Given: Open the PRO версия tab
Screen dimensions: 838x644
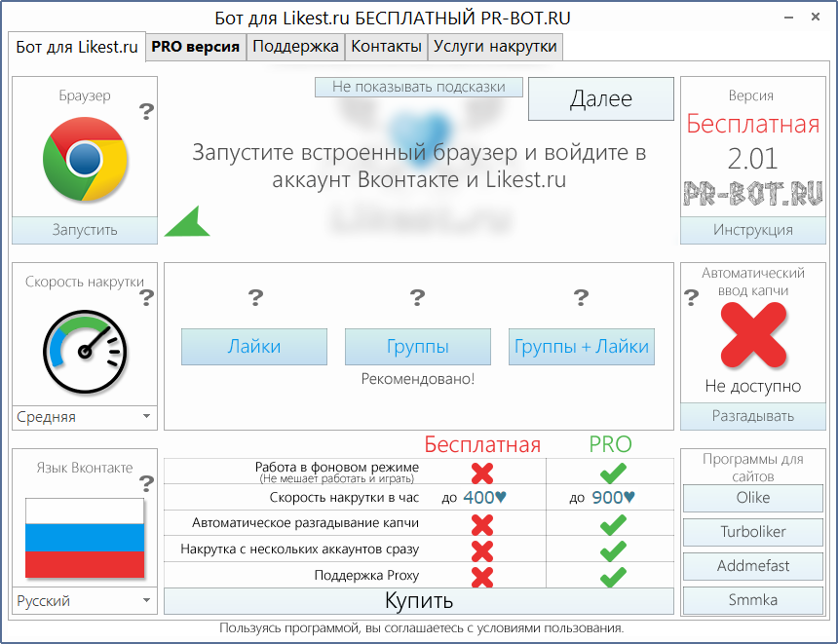Looking at the screenshot, I should pyautogui.click(x=196, y=47).
